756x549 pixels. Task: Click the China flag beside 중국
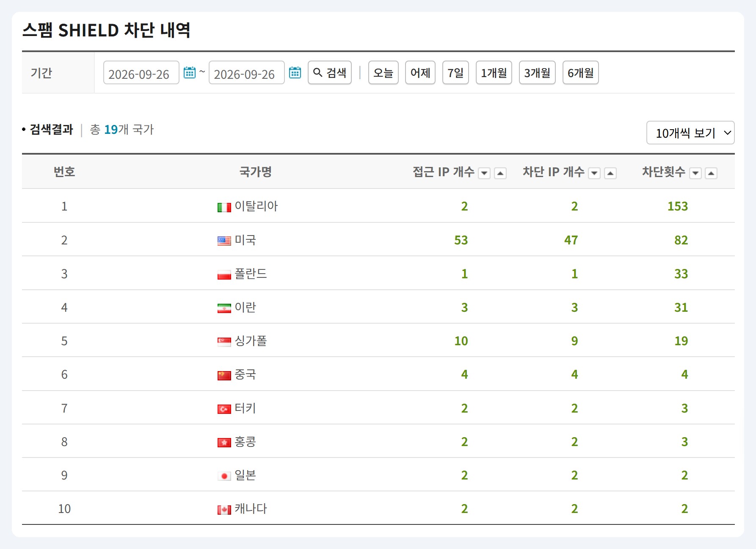click(x=224, y=375)
